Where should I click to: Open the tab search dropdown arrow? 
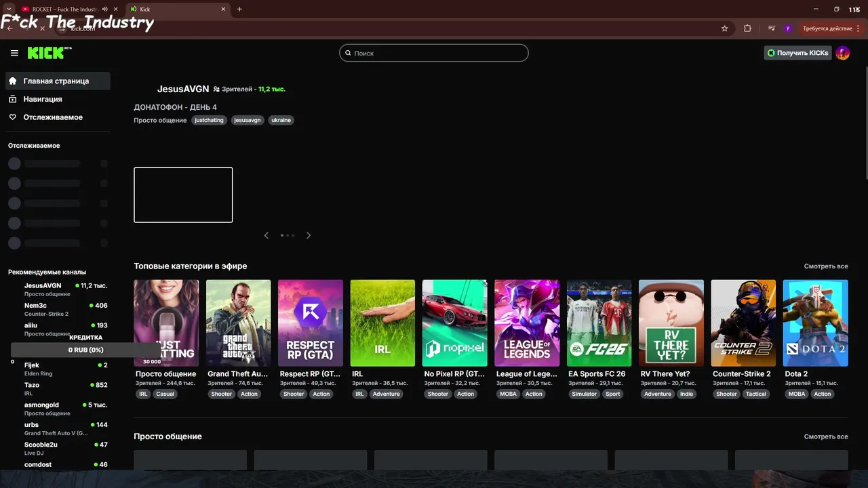(x=8, y=9)
